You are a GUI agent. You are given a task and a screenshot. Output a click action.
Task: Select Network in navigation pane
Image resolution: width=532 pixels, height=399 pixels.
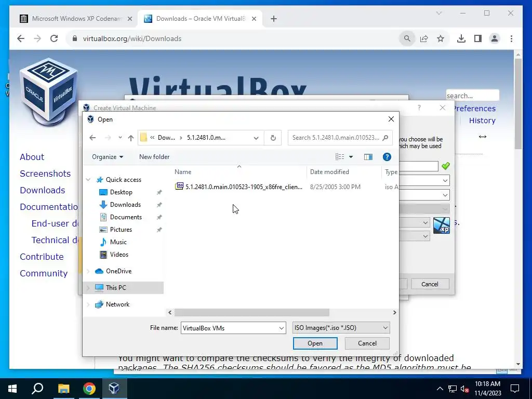click(x=117, y=304)
